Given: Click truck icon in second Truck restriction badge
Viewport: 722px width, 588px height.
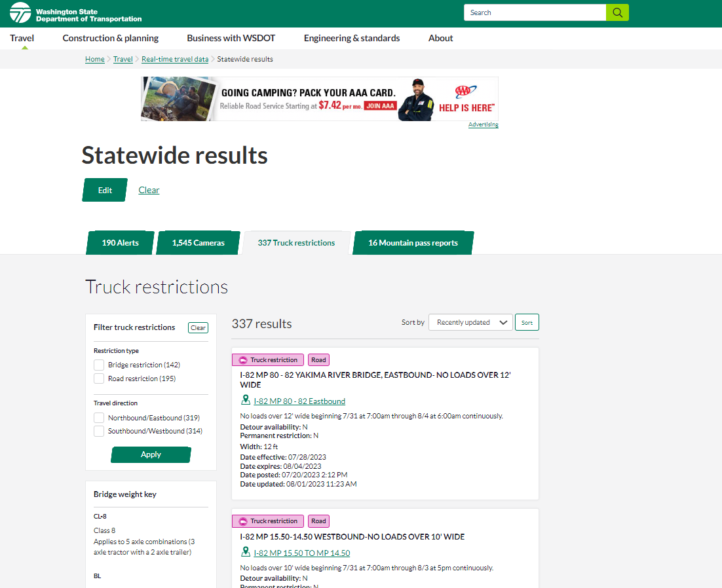Looking at the screenshot, I should 243,521.
